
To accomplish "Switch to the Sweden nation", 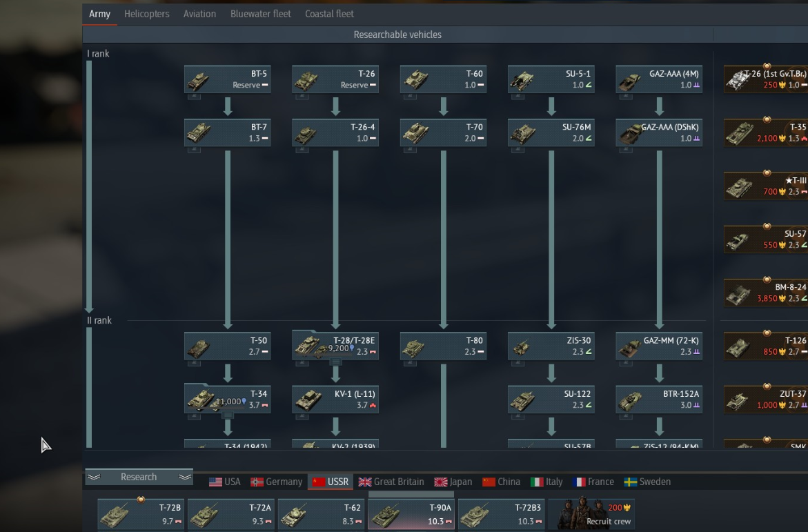I will click(x=647, y=482).
